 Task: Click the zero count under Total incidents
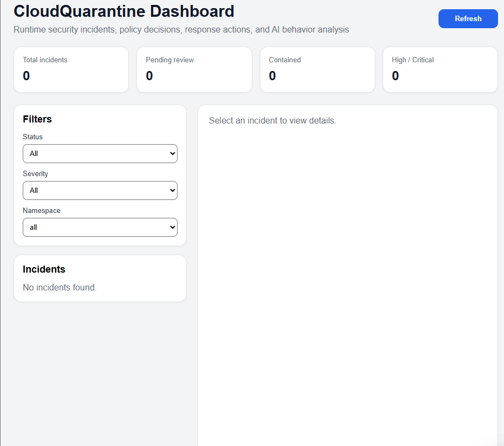click(x=27, y=76)
